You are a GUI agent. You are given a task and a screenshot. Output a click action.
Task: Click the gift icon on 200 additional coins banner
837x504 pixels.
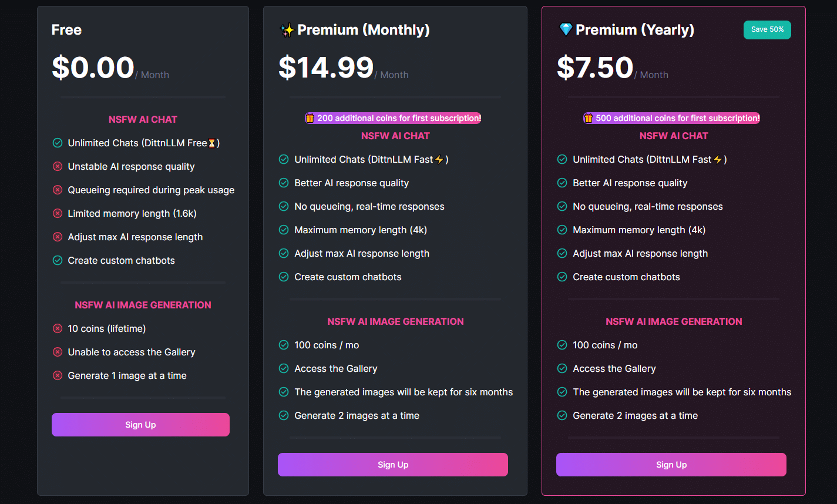(310, 118)
